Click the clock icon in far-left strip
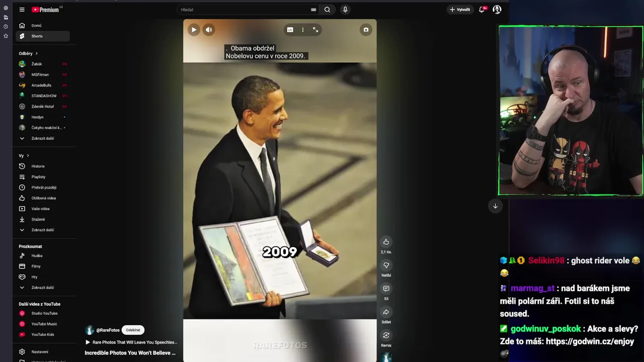The image size is (644, 362). click(x=6, y=27)
